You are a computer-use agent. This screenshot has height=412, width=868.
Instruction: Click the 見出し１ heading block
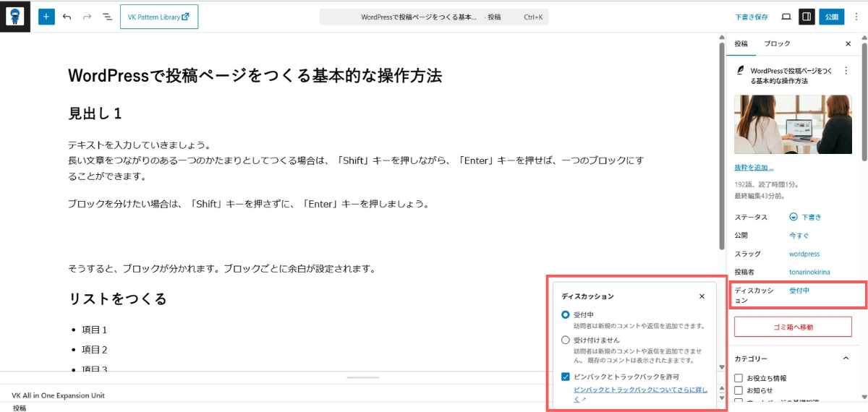pos(95,113)
